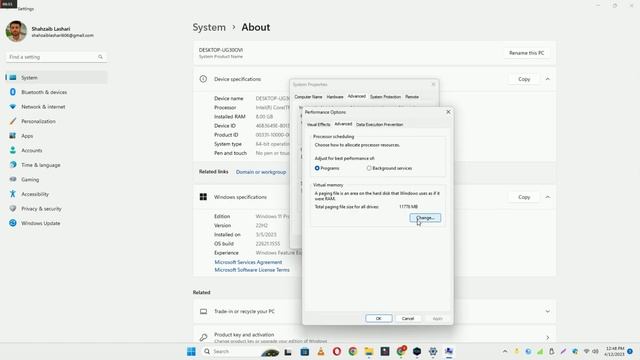Open Gaming settings
The image size is (640, 360).
tap(56, 180)
